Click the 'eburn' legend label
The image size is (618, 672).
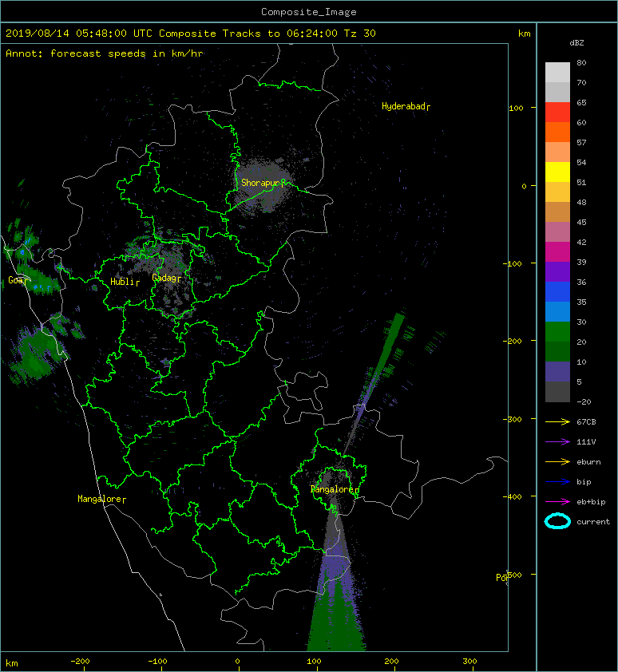[x=588, y=462]
